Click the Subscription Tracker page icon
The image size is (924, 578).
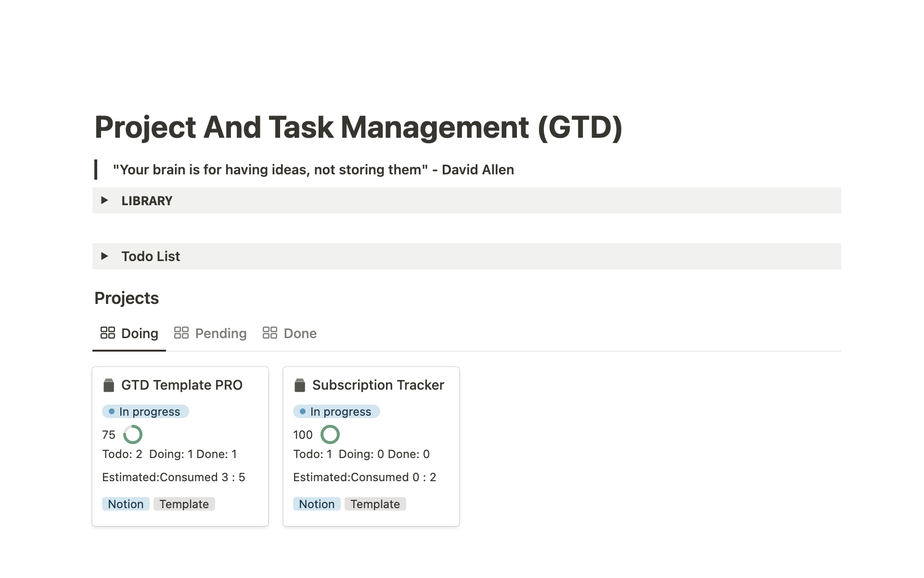tap(300, 385)
